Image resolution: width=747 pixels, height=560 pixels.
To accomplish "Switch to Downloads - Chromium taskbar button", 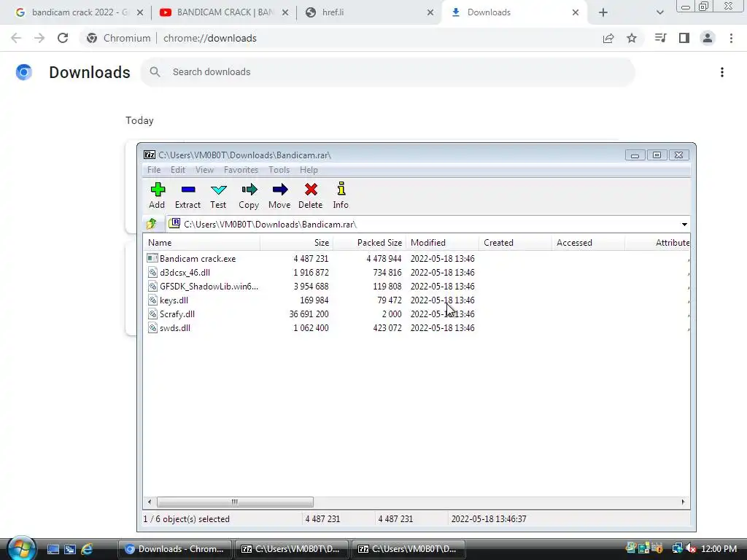I will (x=175, y=549).
